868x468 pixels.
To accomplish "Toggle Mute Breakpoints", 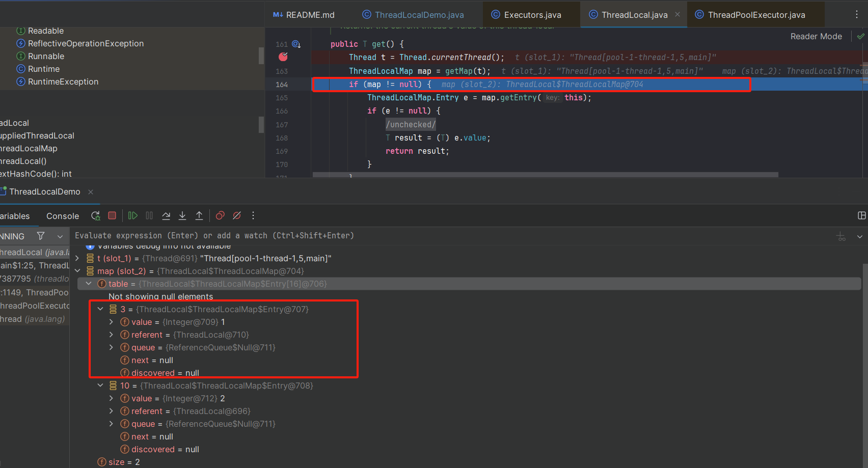I will point(237,215).
